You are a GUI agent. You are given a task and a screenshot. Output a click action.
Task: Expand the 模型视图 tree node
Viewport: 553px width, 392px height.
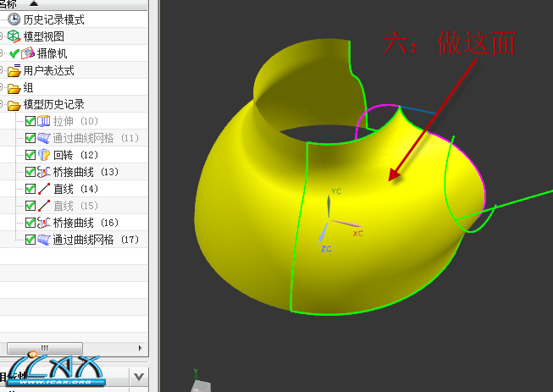1,36
